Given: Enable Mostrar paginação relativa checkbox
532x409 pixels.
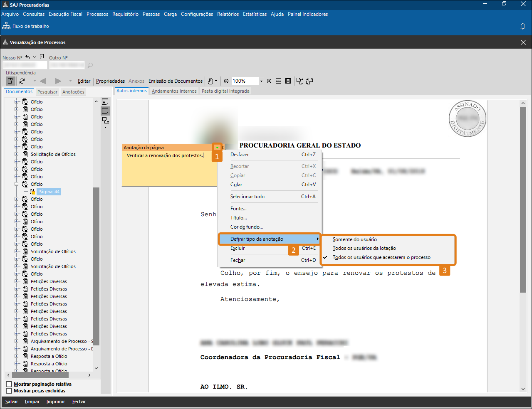Looking at the screenshot, I should tap(9, 384).
